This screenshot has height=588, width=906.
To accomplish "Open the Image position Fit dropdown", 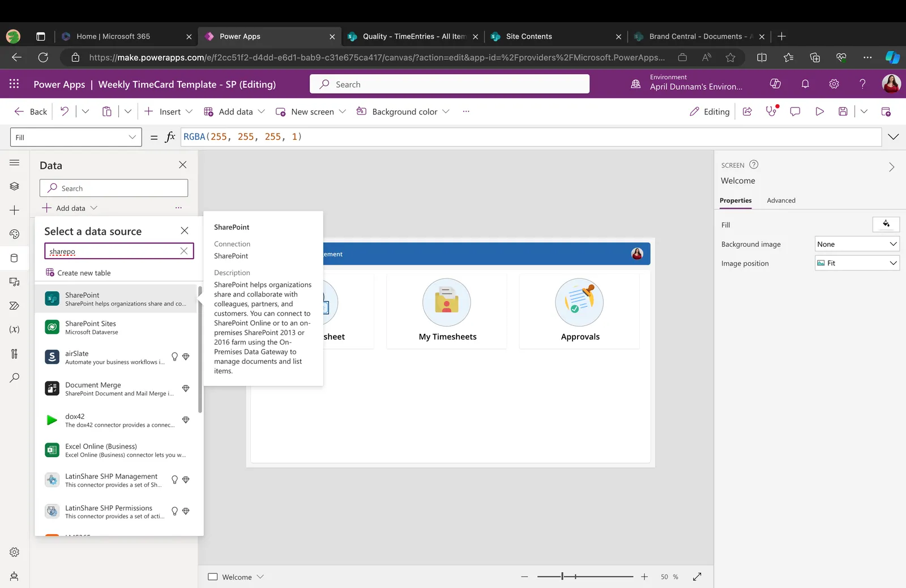I will [857, 263].
